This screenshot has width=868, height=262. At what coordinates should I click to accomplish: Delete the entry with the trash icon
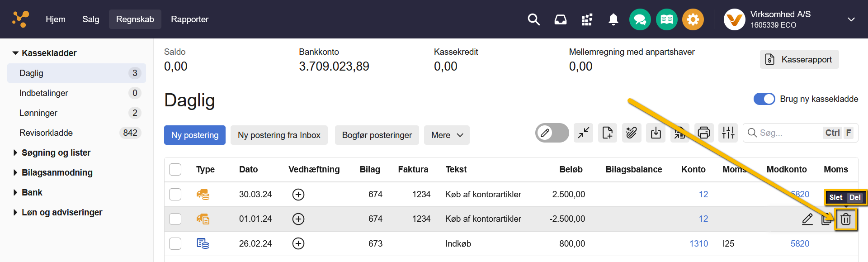(845, 219)
